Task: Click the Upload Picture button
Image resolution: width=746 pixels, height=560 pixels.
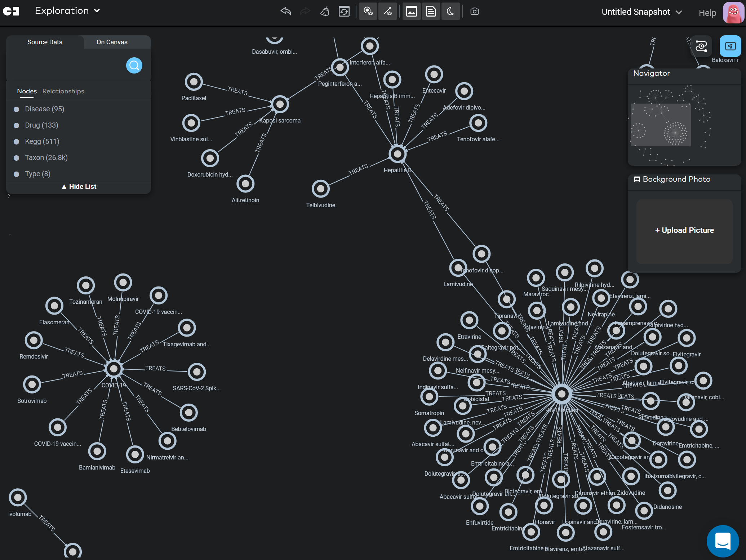Action: (684, 231)
